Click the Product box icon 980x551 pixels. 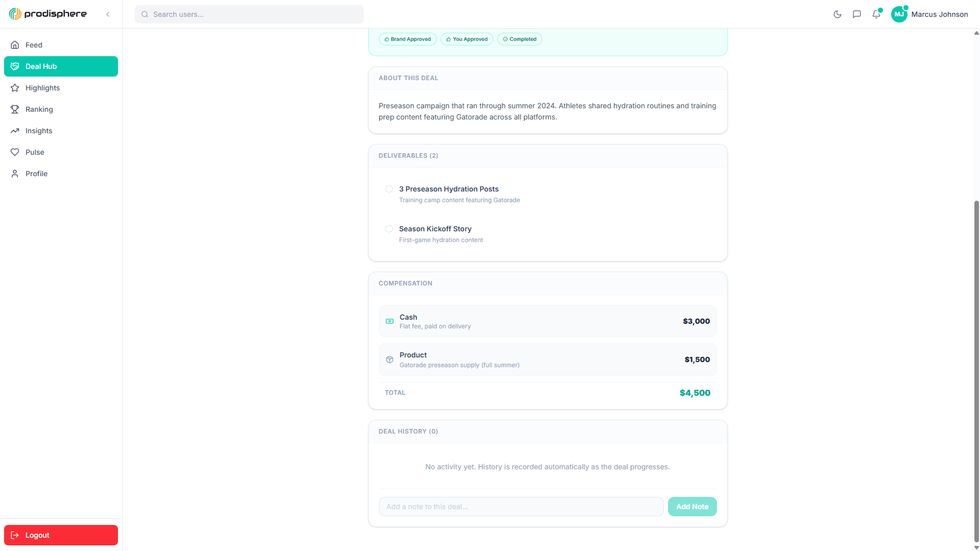(390, 360)
